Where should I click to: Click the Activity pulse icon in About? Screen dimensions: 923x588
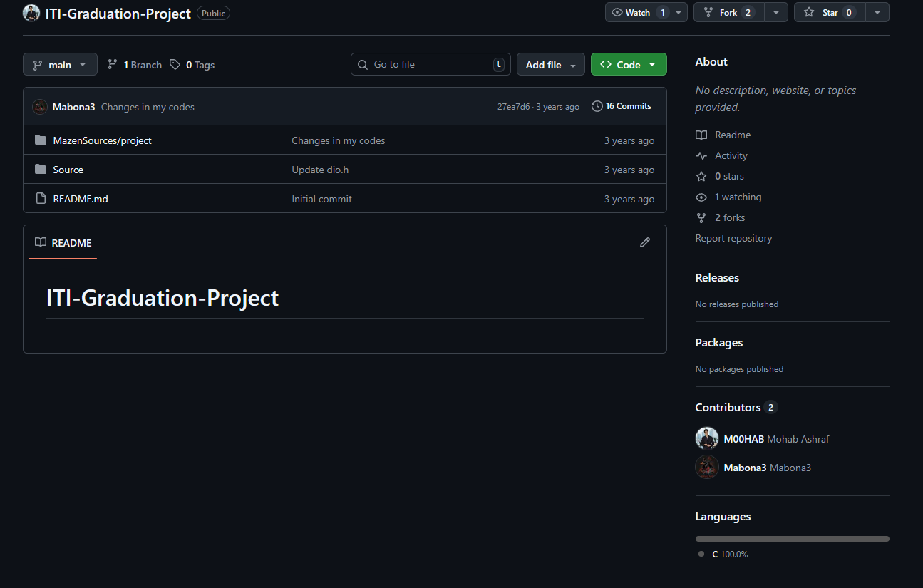[701, 155]
